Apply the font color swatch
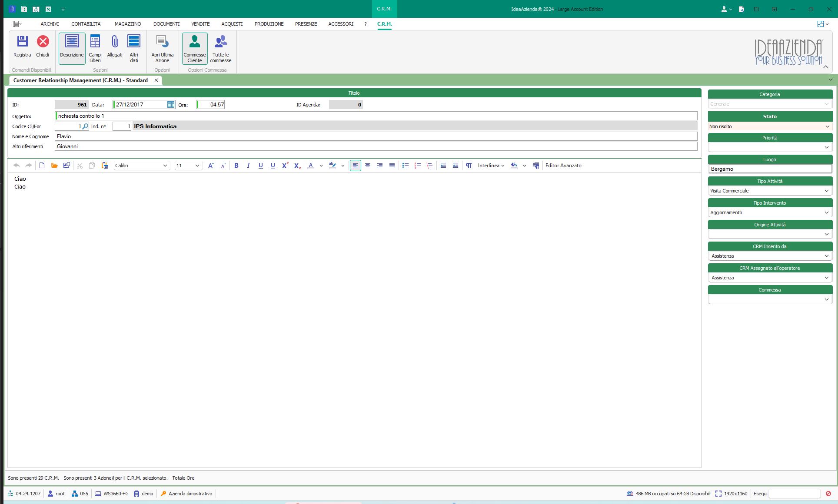Viewport: 838px width, 504px height. pyautogui.click(x=311, y=166)
